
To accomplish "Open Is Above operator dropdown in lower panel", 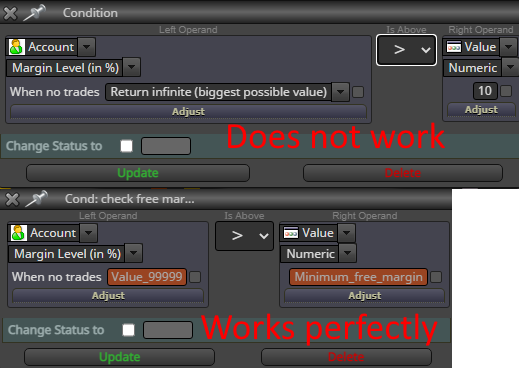I will 244,236.
